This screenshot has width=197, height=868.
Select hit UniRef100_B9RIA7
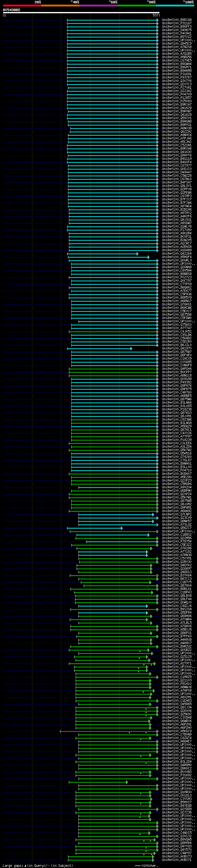[x=176, y=104]
